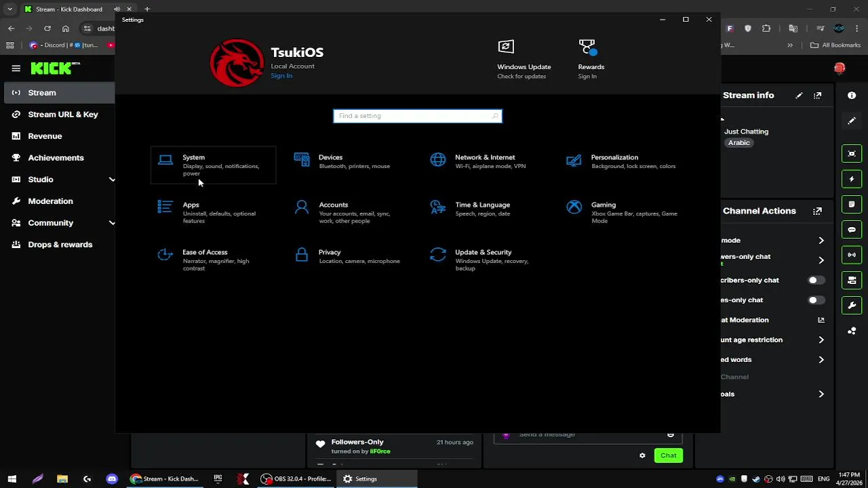Open Apps settings category
The width and height of the screenshot is (868, 488).
coord(213,212)
